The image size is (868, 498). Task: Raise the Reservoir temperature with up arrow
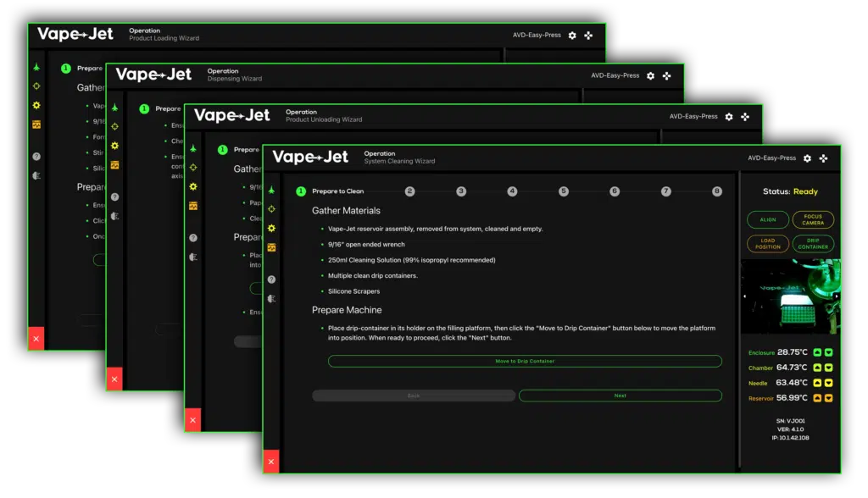[817, 398]
